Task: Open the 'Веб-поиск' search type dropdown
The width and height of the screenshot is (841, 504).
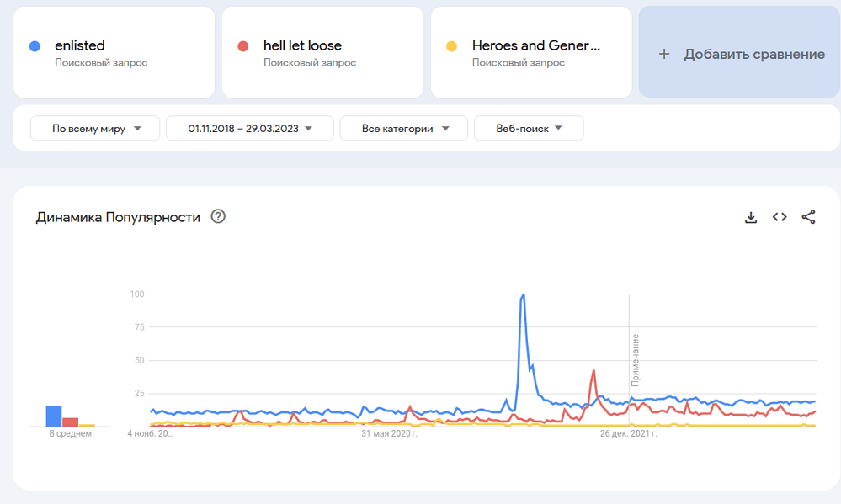Action: coord(528,129)
